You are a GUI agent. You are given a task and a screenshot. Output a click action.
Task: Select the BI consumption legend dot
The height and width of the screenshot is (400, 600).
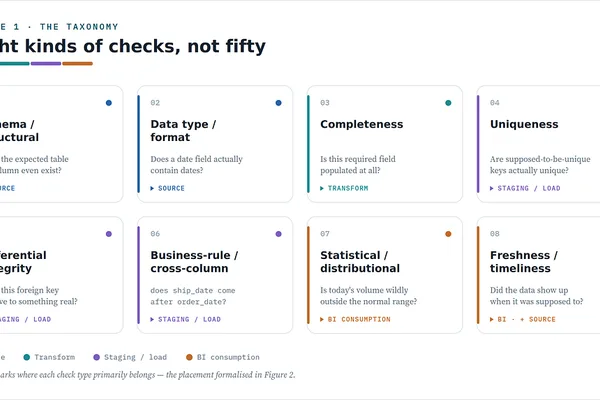tap(189, 357)
